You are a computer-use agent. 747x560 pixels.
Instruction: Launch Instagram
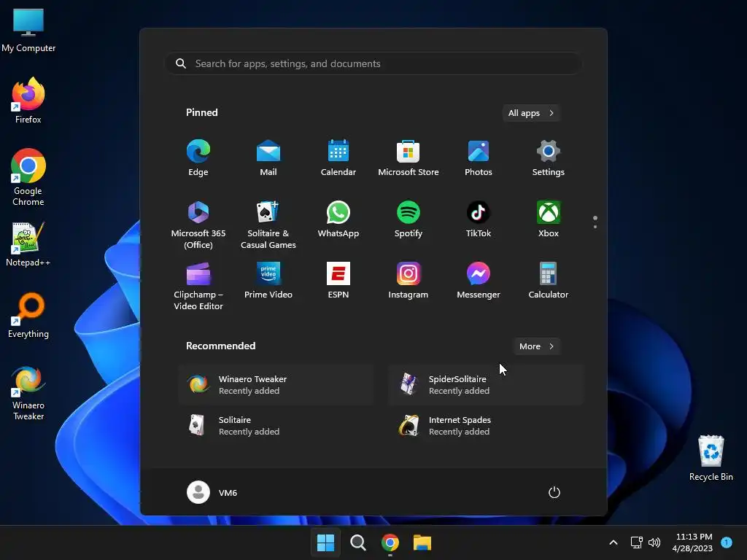pos(409,281)
